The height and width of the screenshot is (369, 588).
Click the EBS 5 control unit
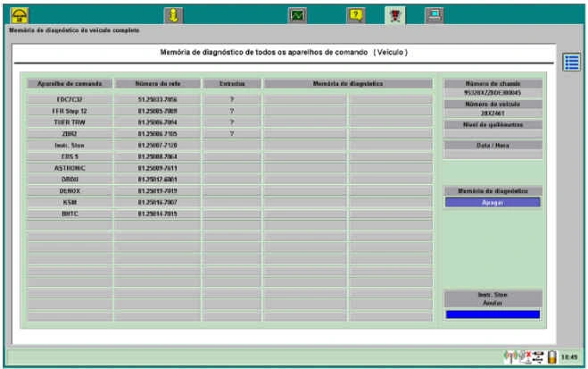pyautogui.click(x=70, y=156)
